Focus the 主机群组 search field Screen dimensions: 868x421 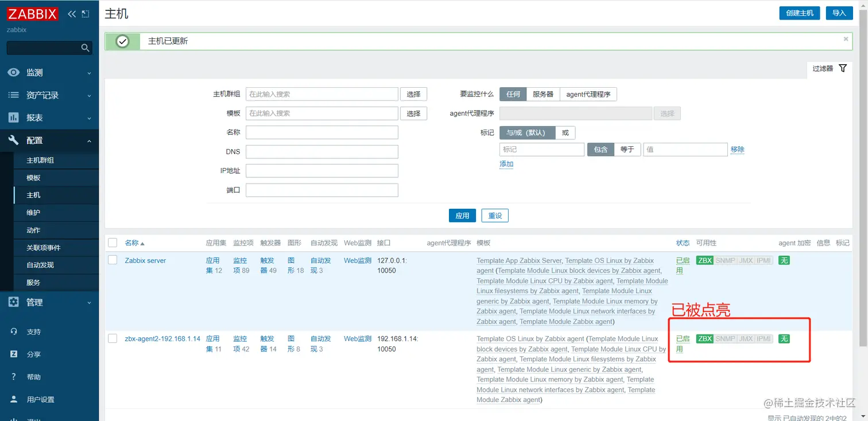[322, 94]
